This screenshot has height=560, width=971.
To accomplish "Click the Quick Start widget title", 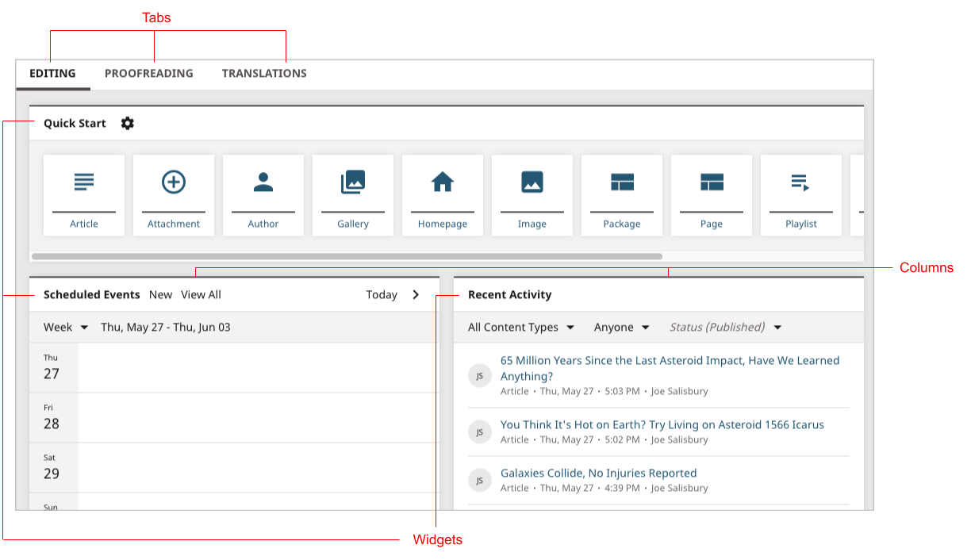I will click(75, 123).
